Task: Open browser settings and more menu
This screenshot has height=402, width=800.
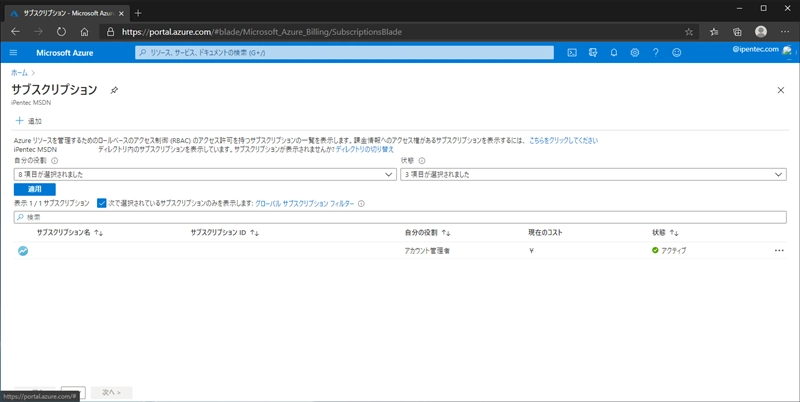Action: coord(785,32)
